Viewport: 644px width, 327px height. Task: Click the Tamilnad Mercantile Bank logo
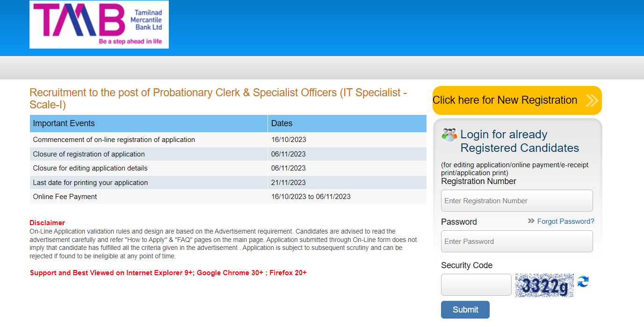99,24
